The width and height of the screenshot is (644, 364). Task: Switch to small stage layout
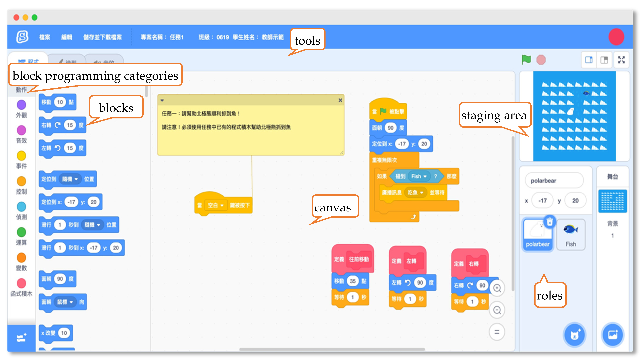coord(589,60)
